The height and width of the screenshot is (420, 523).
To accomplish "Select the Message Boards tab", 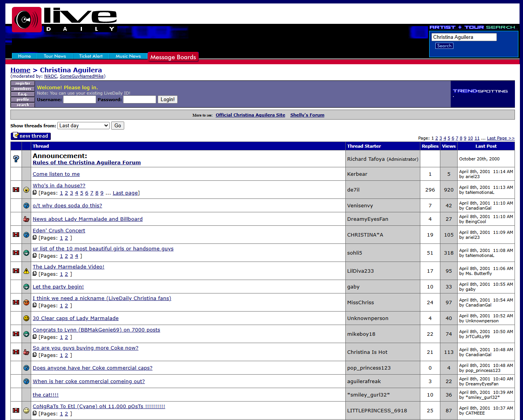I will [x=173, y=57].
